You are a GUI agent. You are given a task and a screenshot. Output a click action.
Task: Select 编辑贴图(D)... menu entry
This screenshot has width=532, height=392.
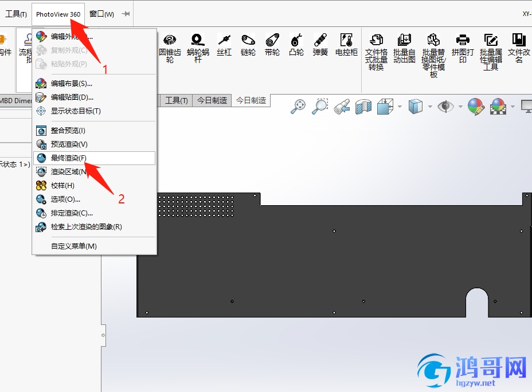click(95, 97)
